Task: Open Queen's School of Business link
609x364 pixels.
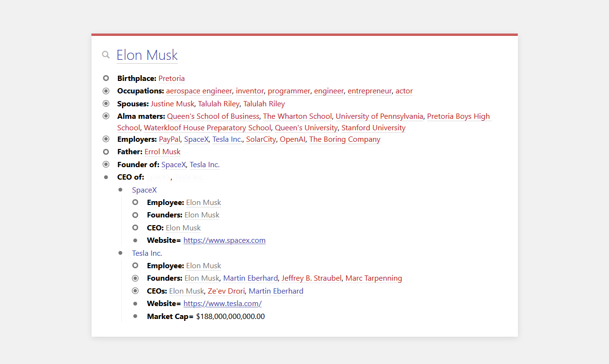Action: click(213, 116)
